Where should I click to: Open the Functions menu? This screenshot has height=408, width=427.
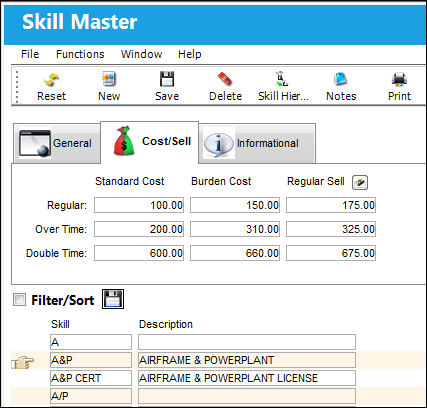coord(80,54)
